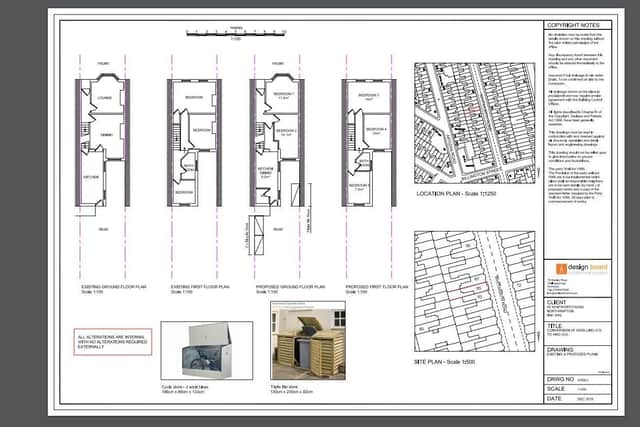The image size is (640, 427).
Task: Click the cycle store photo thumbnail
Action: pyautogui.click(x=207, y=351)
